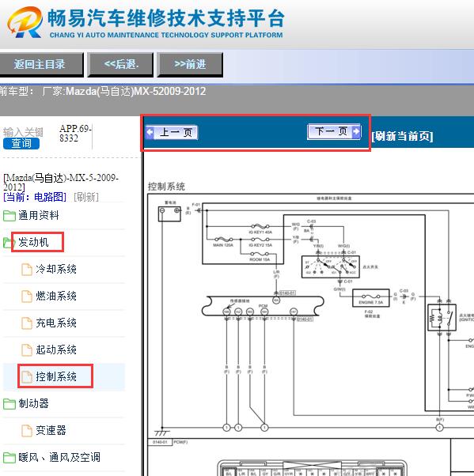Viewport: 474px width, 476px height.
Task: Click the document icon beside 充电系统
Action: [27, 323]
